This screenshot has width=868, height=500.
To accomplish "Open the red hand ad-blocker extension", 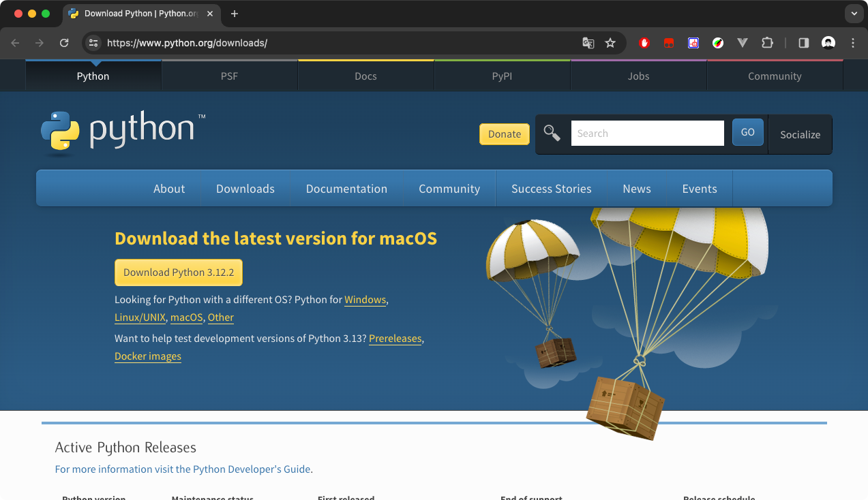I will coord(644,43).
